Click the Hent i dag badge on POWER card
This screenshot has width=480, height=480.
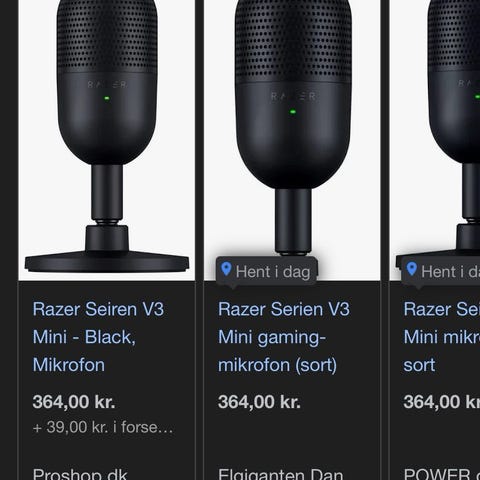pyautogui.click(x=441, y=271)
